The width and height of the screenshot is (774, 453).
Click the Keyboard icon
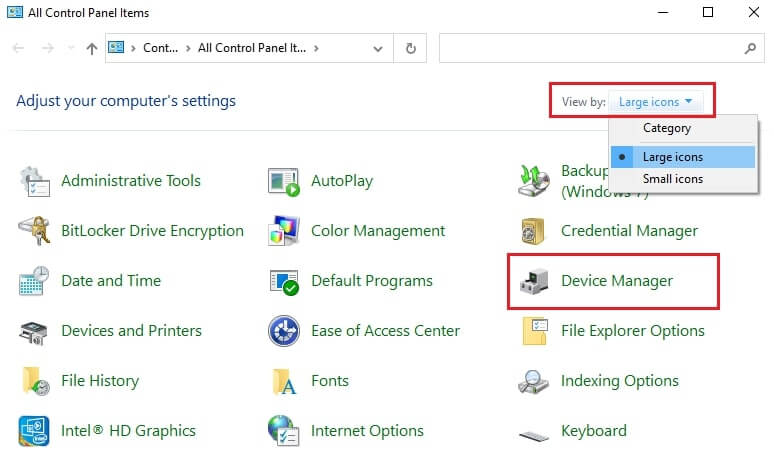point(534,436)
